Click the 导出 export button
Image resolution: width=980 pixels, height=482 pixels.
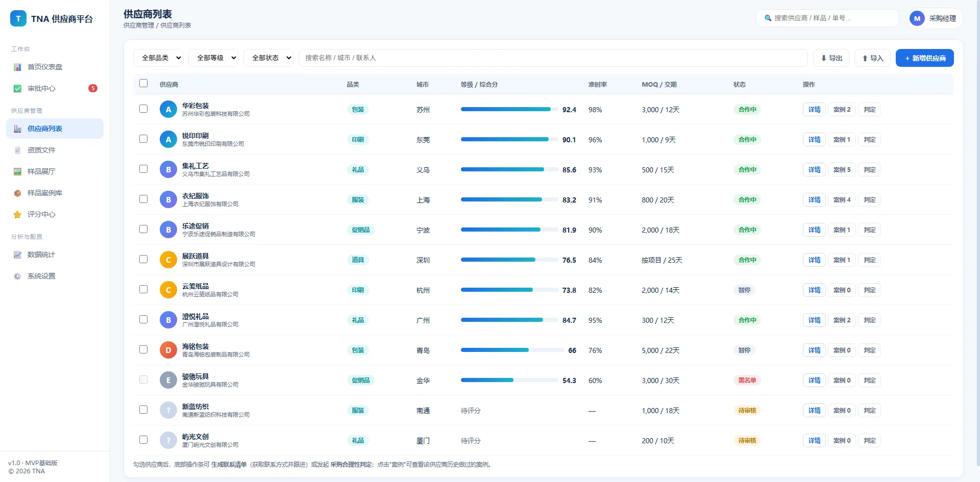[831, 58]
